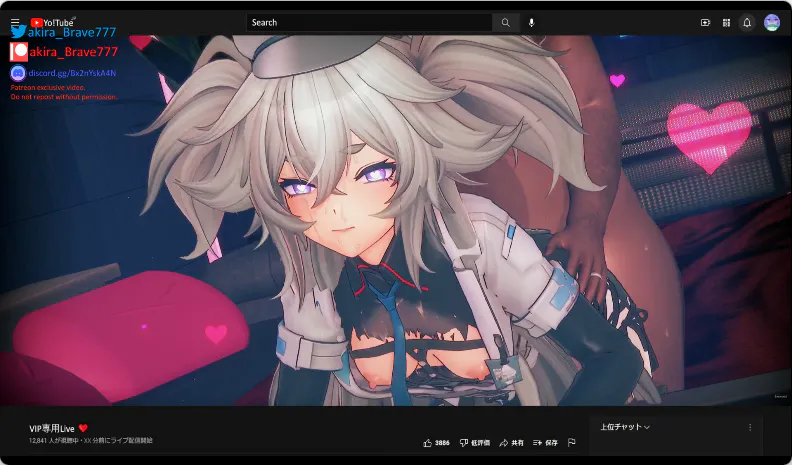Open the live chat three-dot options menu

[x=750, y=427]
